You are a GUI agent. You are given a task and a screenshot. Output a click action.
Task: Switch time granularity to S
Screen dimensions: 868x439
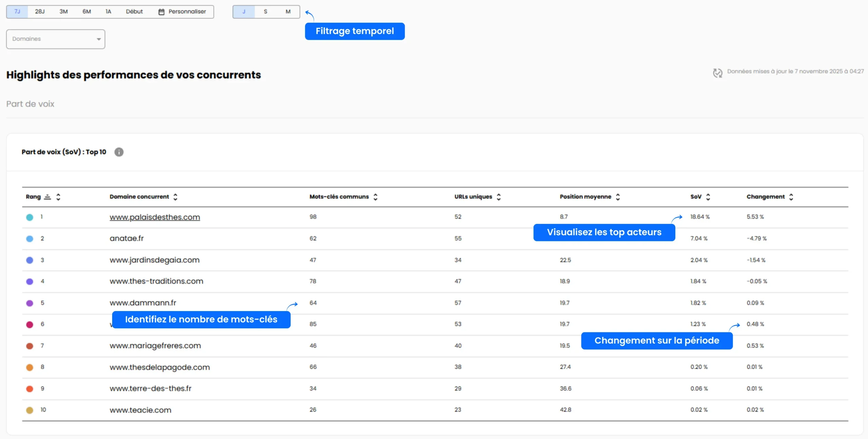[x=266, y=12]
